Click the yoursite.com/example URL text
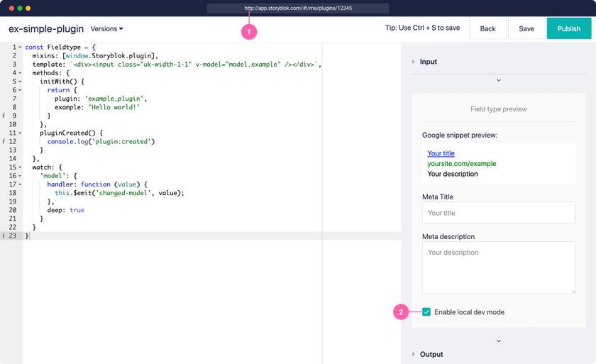Viewport: 596px width, 364px height. pyautogui.click(x=461, y=163)
